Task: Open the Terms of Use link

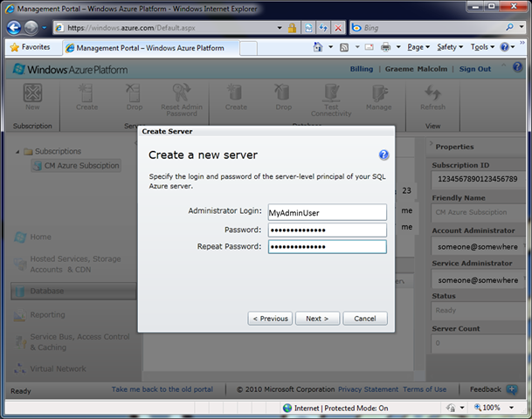Action: 425,389
